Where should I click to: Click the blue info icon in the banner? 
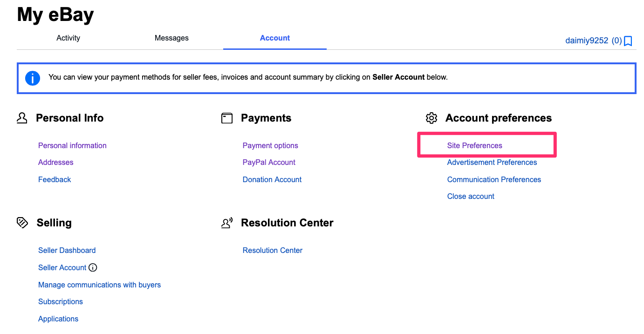tap(33, 78)
